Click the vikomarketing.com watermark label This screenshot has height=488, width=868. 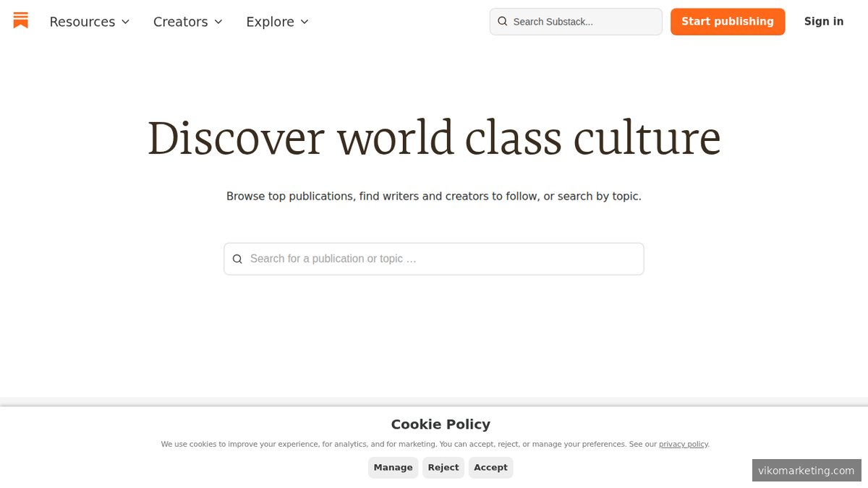(806, 471)
